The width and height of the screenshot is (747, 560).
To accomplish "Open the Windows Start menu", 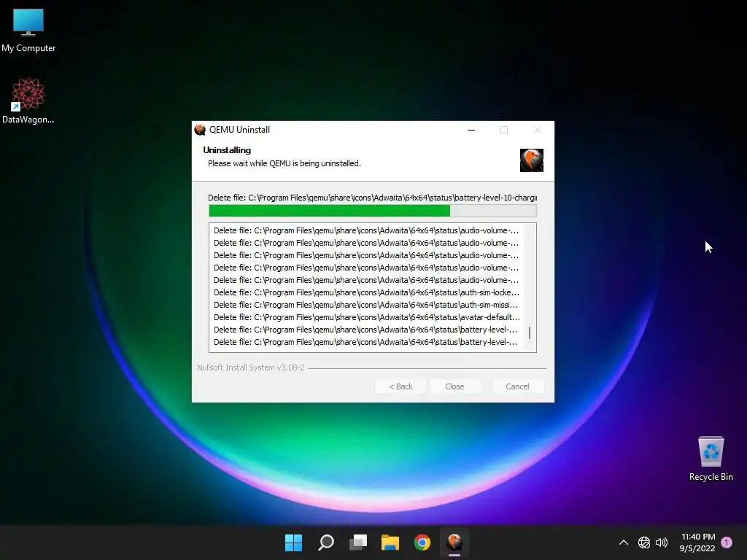I will tap(293, 542).
